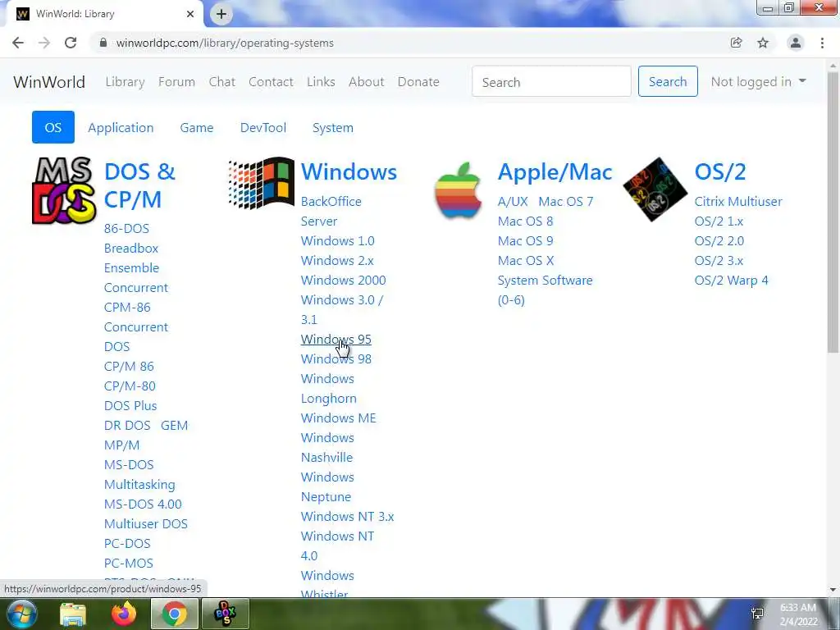
Task: Open the Breadbox Ensemble link
Action: coord(131,258)
